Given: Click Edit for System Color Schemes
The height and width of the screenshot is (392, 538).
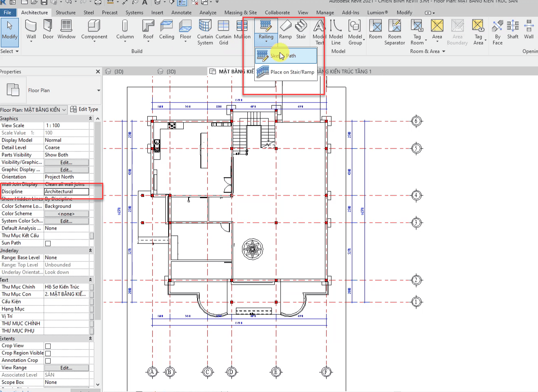Looking at the screenshot, I should click(x=67, y=221).
